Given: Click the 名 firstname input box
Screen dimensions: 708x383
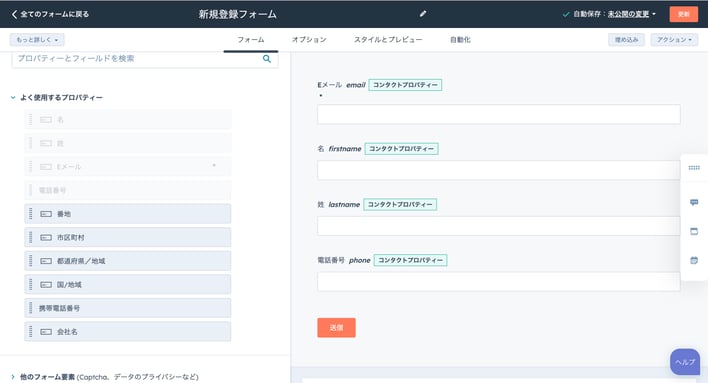Looking at the screenshot, I should click(x=498, y=170).
